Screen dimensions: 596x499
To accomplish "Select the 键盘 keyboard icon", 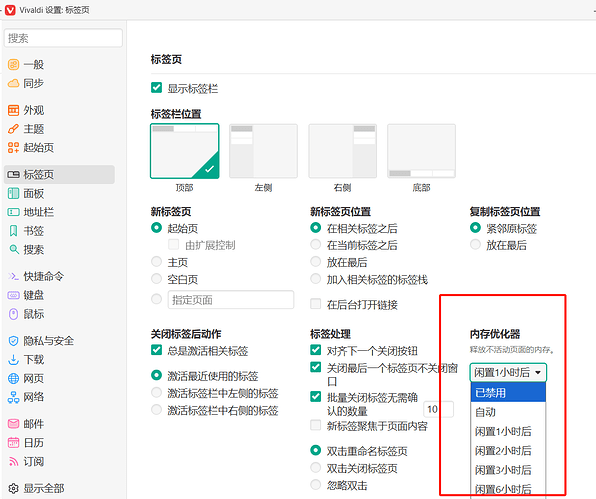I will [13, 295].
